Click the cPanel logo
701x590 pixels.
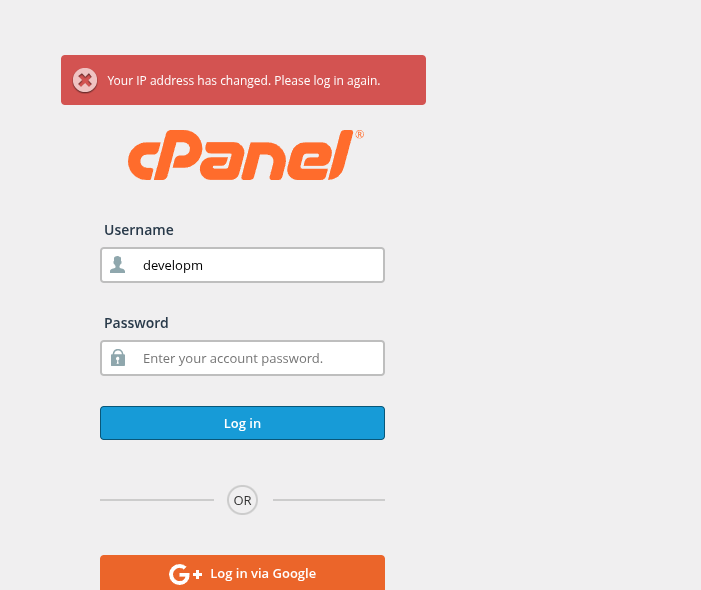(240, 157)
